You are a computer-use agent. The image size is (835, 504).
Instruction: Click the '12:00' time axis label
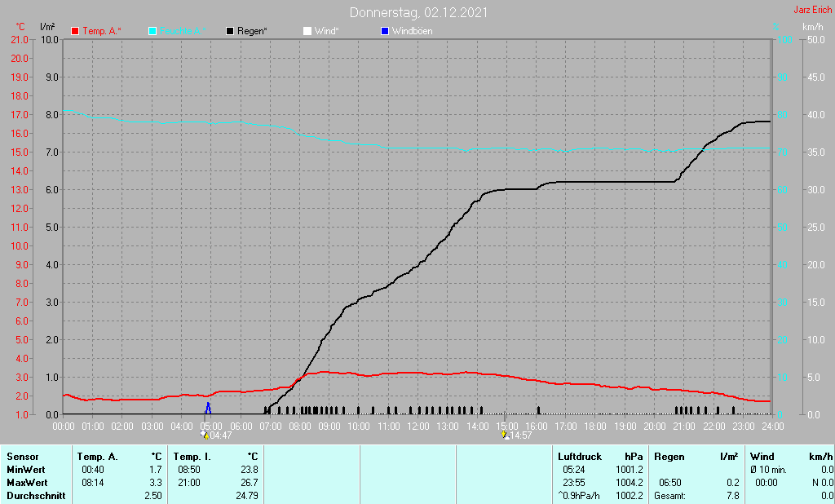click(x=418, y=427)
